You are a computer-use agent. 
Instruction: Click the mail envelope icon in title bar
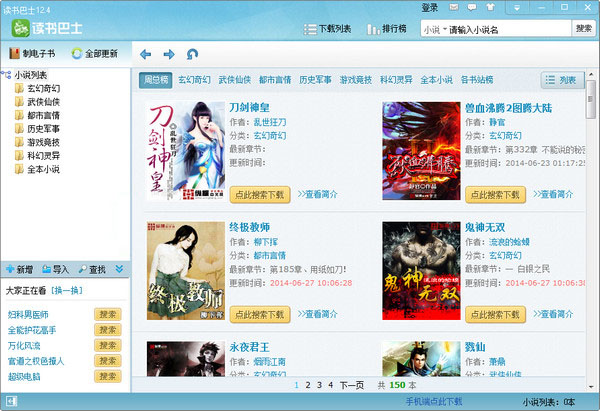click(x=454, y=7)
